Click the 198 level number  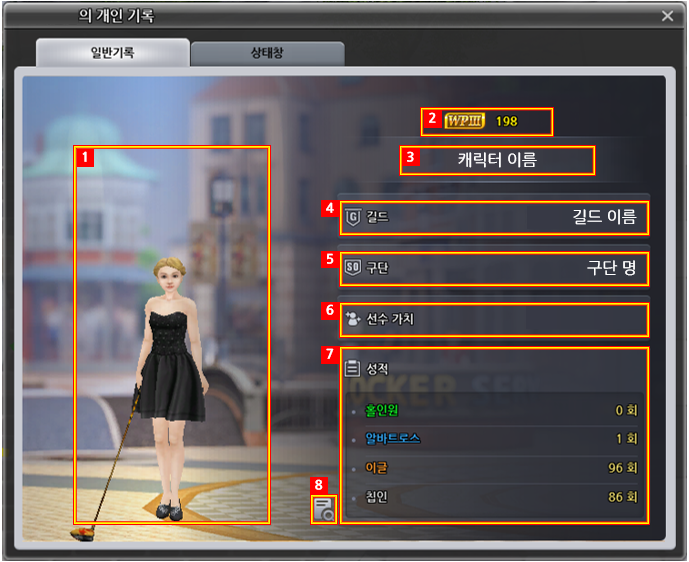(506, 121)
